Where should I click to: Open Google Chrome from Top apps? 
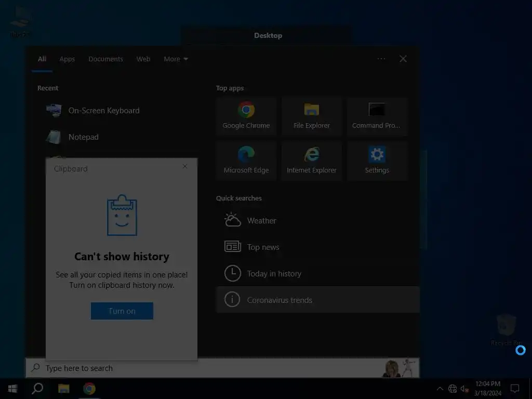(x=246, y=116)
